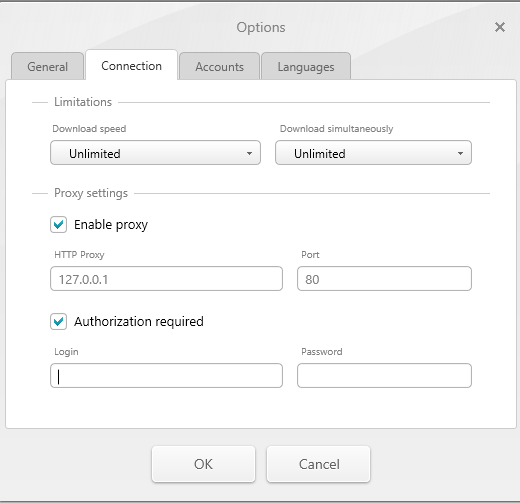Click the Options dialog title text
The width and height of the screenshot is (520, 503).
(x=261, y=27)
